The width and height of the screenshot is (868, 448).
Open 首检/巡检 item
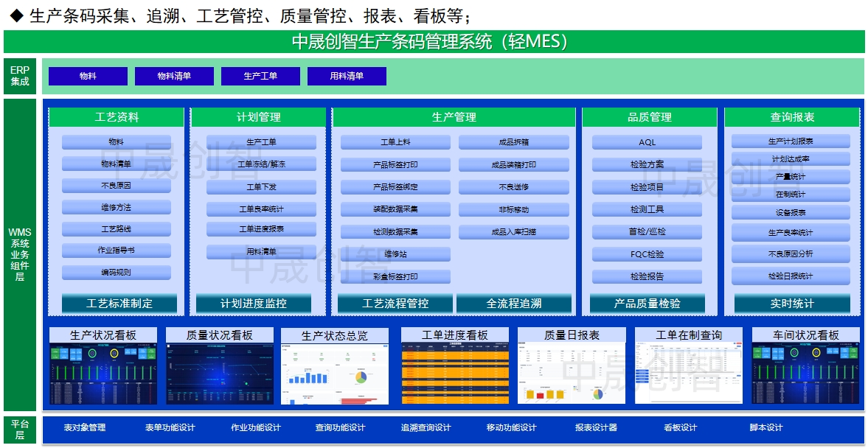tap(647, 232)
